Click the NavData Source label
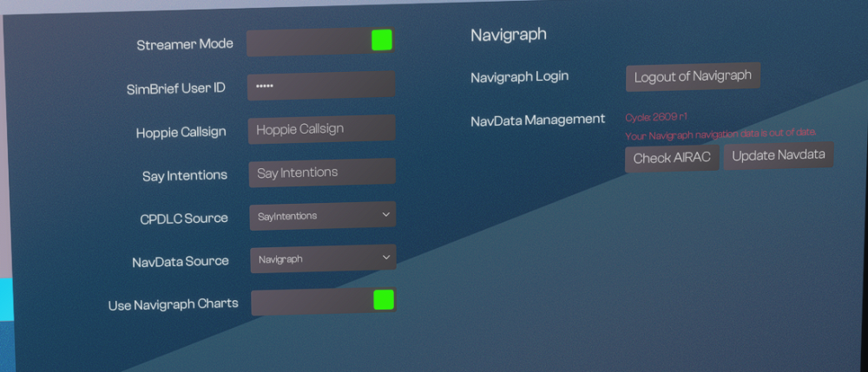This screenshot has width=868, height=372. (181, 262)
